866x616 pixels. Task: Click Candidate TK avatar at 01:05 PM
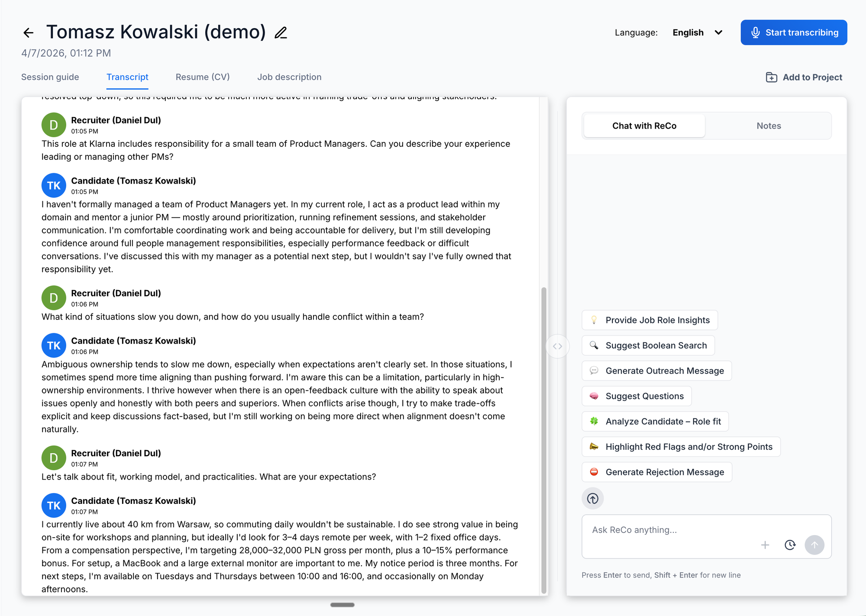(x=54, y=185)
